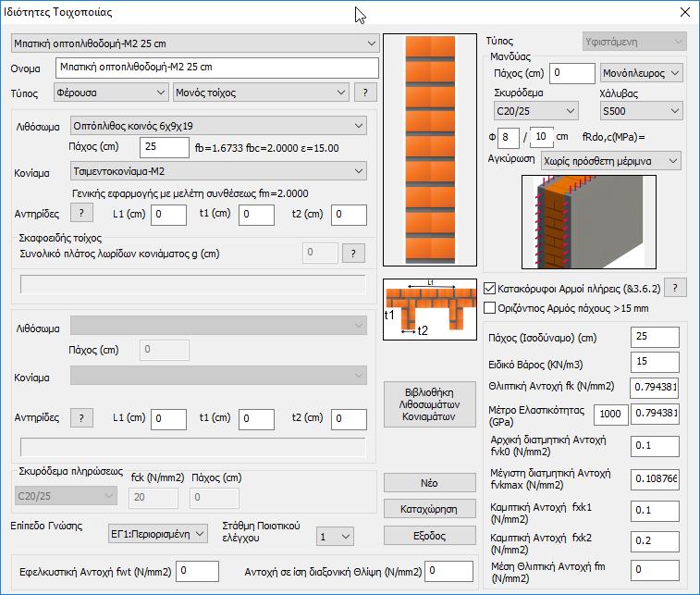Enable Οριζόντιος Αρμός πάχους >15 mm checkbox
The image size is (700, 595).
coord(490,308)
